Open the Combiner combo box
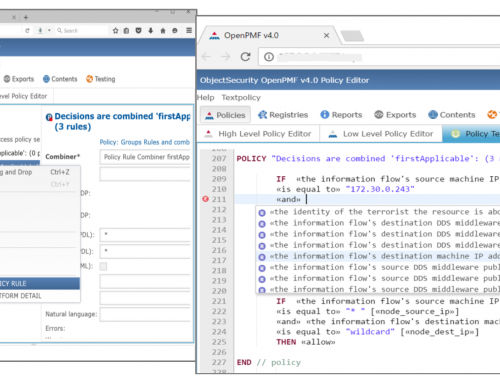The image size is (500, 383). (146, 157)
